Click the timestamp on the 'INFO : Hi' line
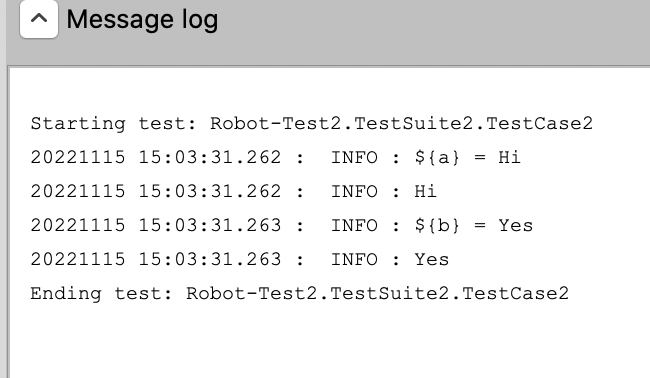Image resolution: width=650 pixels, height=378 pixels. [x=156, y=191]
